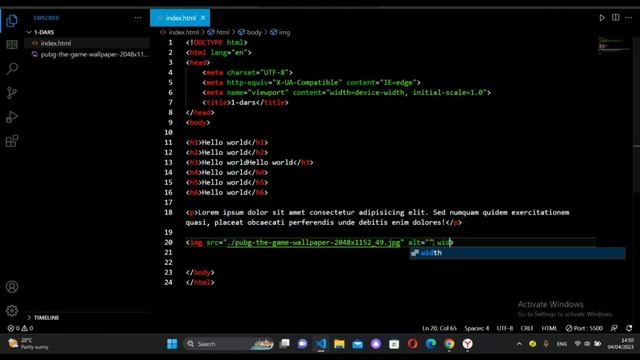Accept the width autocomplete suggestion

click(518, 253)
